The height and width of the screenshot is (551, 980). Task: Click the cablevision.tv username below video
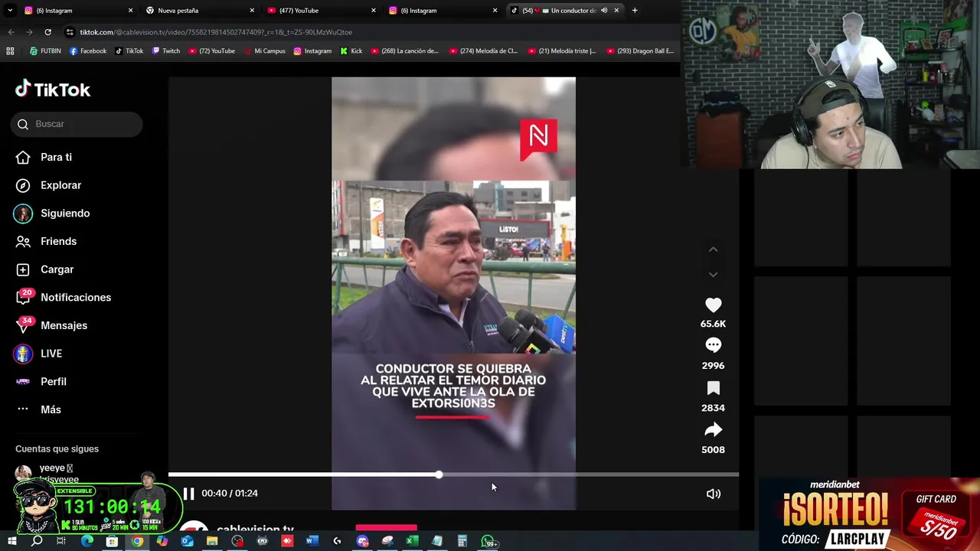click(255, 529)
